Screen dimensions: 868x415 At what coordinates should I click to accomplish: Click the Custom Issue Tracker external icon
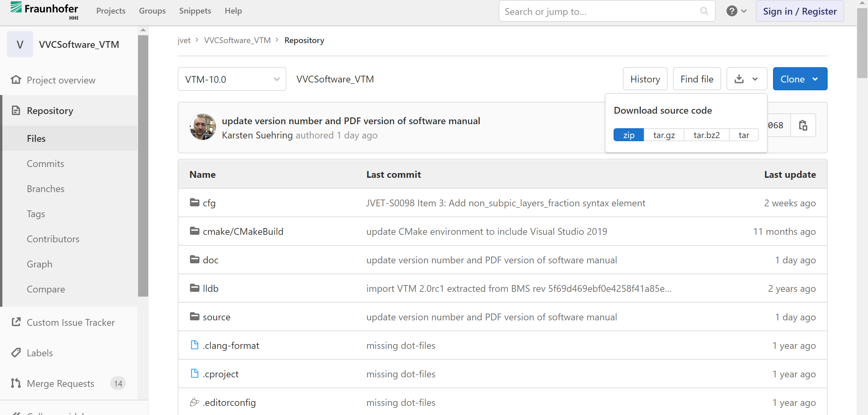[x=16, y=322]
